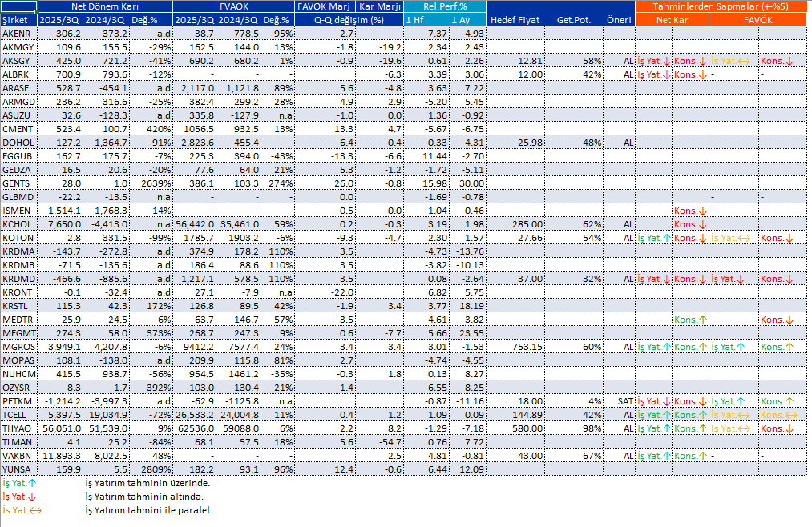812x527 pixels.
Task: Select PETKM's SAT recommendation cell
Action: [624, 401]
